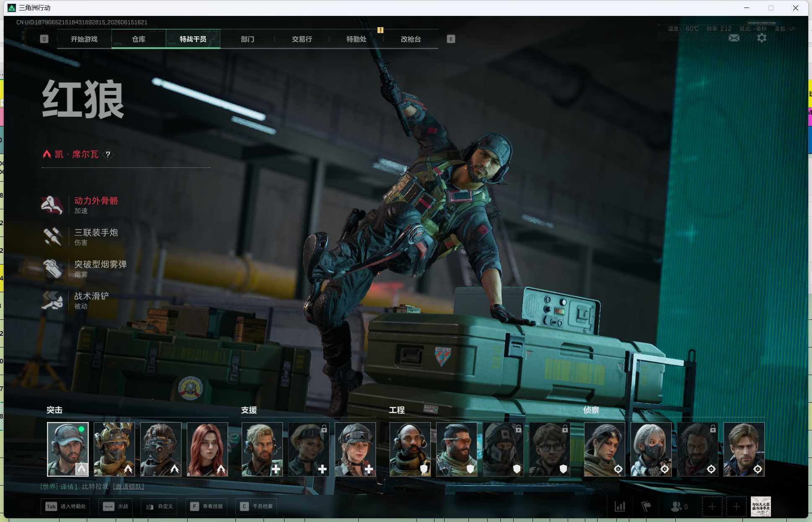The image size is (812, 522).
Task: Select the 动力外骨骼 skill icon
Action: 52,205
